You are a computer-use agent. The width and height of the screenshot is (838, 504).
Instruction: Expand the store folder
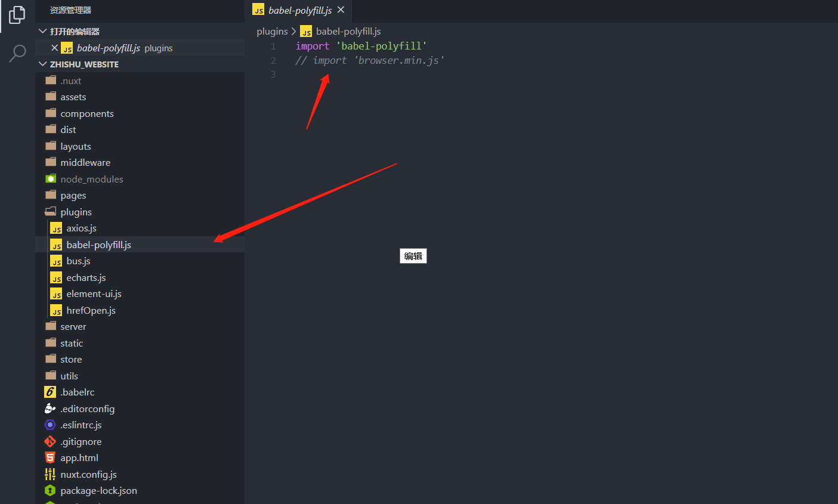(x=140, y=359)
